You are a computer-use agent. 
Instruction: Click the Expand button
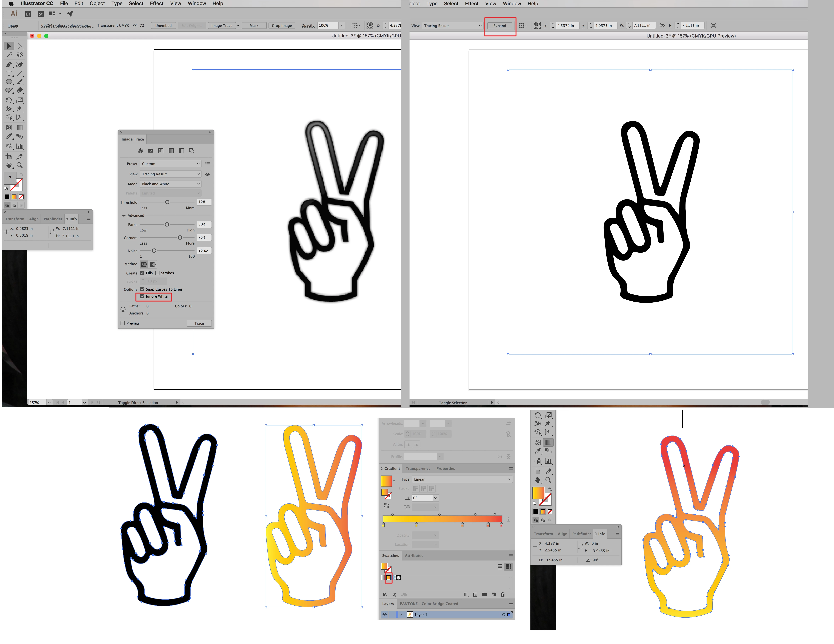coord(499,26)
